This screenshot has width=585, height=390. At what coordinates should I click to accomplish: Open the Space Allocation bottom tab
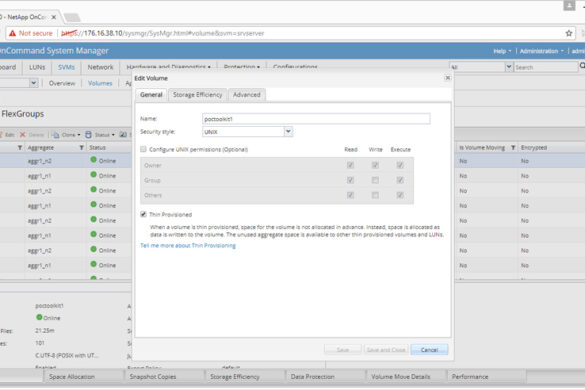click(x=72, y=377)
